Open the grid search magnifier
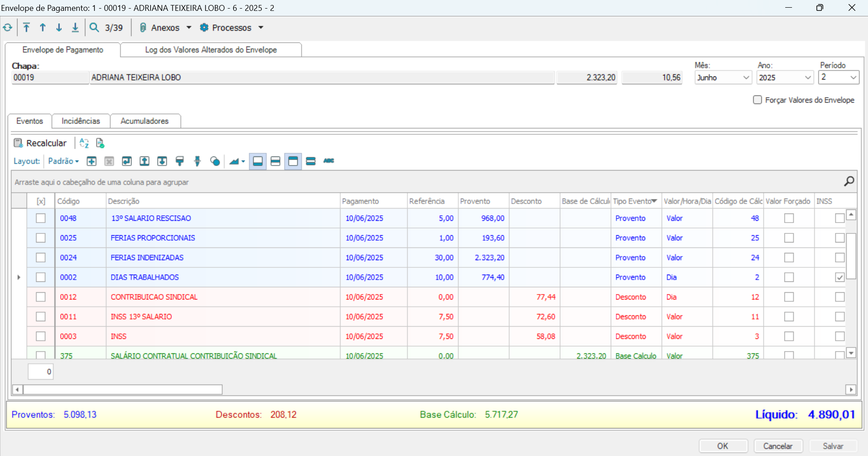Image resolution: width=868 pixels, height=456 pixels. 849,181
